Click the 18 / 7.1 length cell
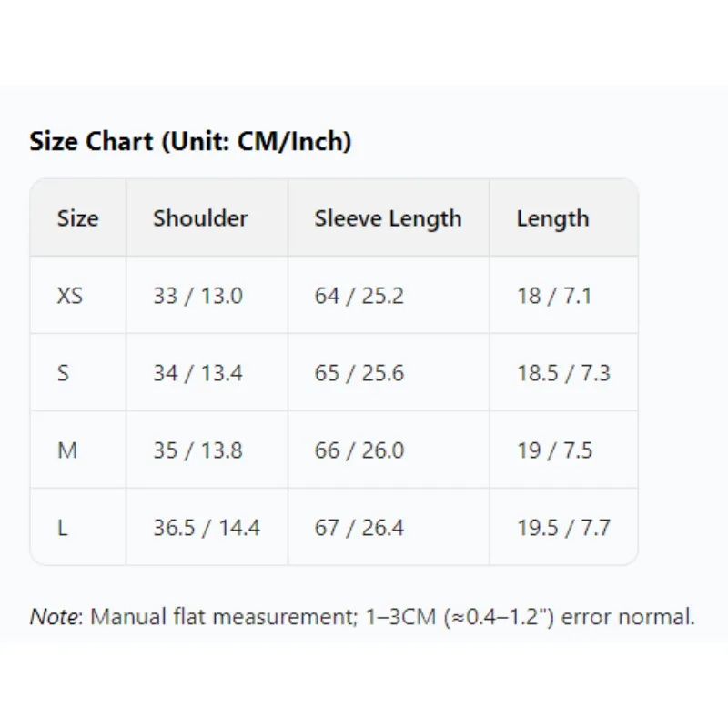 554,296
